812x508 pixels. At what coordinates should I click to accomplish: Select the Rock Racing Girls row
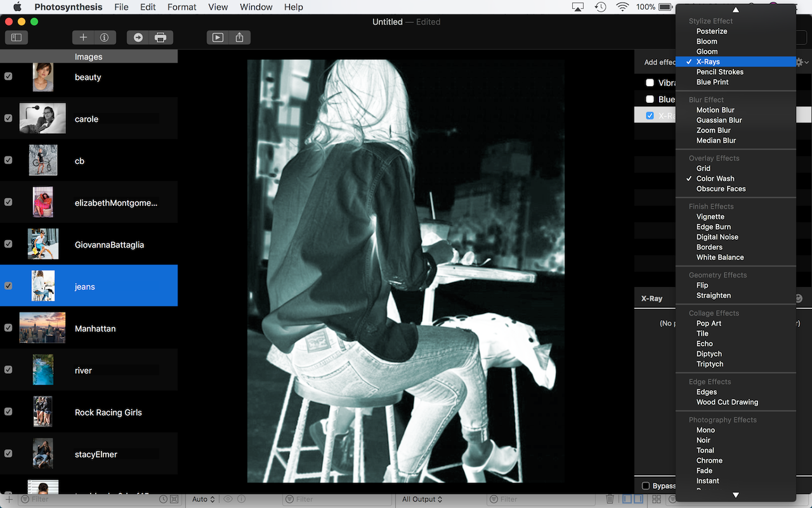coord(89,412)
